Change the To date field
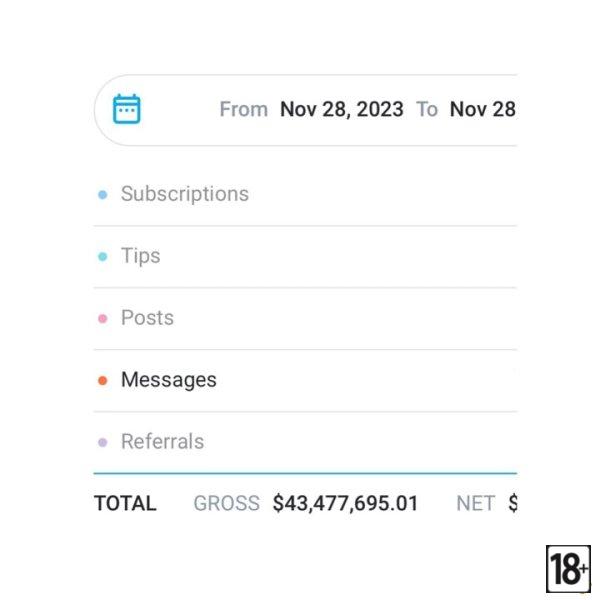Screen dimensions: 600x600 click(483, 109)
